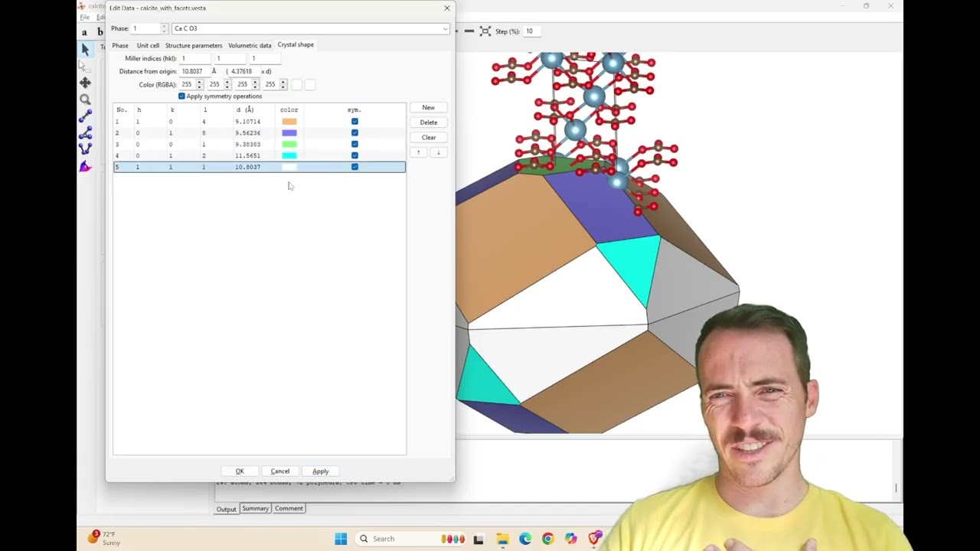This screenshot has width=980, height=551.
Task: Toggle sym. checkbox for facet row 3
Action: point(354,144)
